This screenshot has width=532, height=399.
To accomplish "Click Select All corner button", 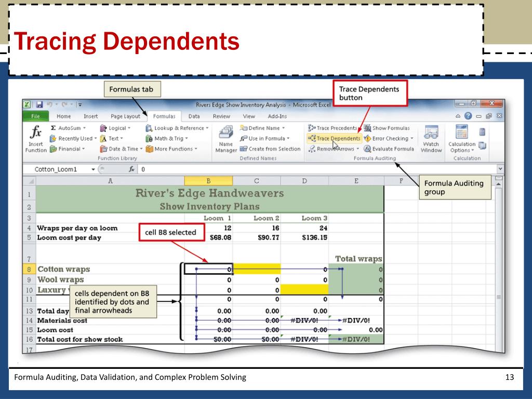I will tap(29, 181).
